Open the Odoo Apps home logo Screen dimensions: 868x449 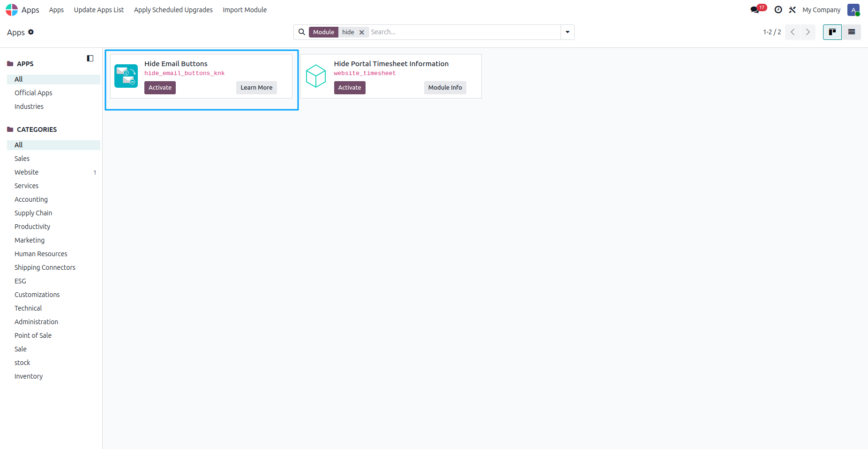point(12,10)
